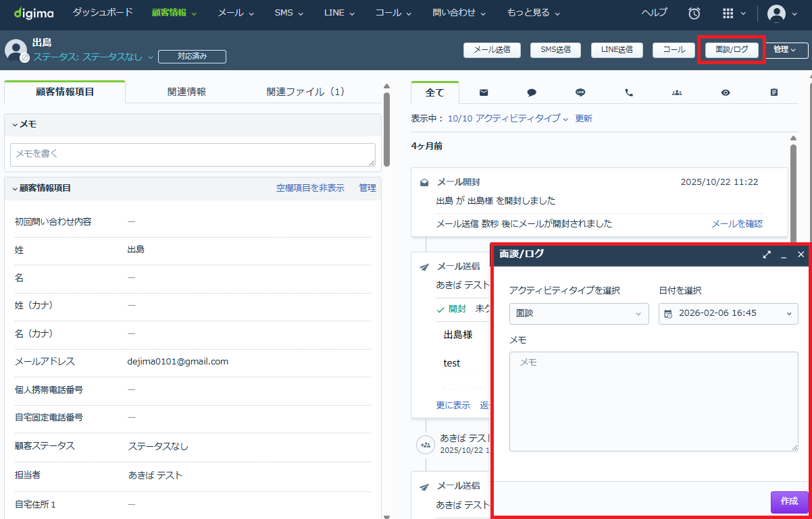
Task: Toggle the eye icon activity filter
Action: click(726, 92)
